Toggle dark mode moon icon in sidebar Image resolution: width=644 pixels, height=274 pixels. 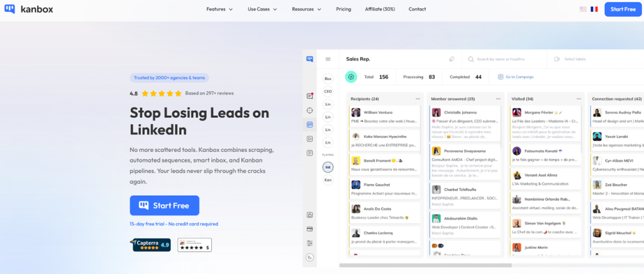[x=309, y=258]
